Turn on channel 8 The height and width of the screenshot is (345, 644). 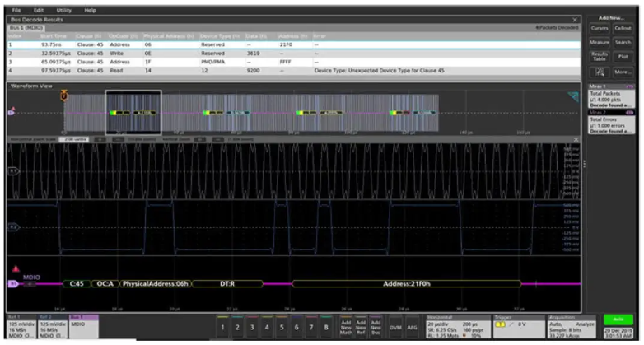pos(326,327)
